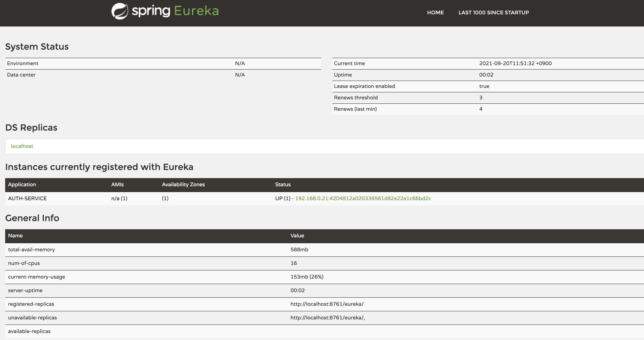
Task: Click the Availability Zones column header
Action: pyautogui.click(x=183, y=185)
